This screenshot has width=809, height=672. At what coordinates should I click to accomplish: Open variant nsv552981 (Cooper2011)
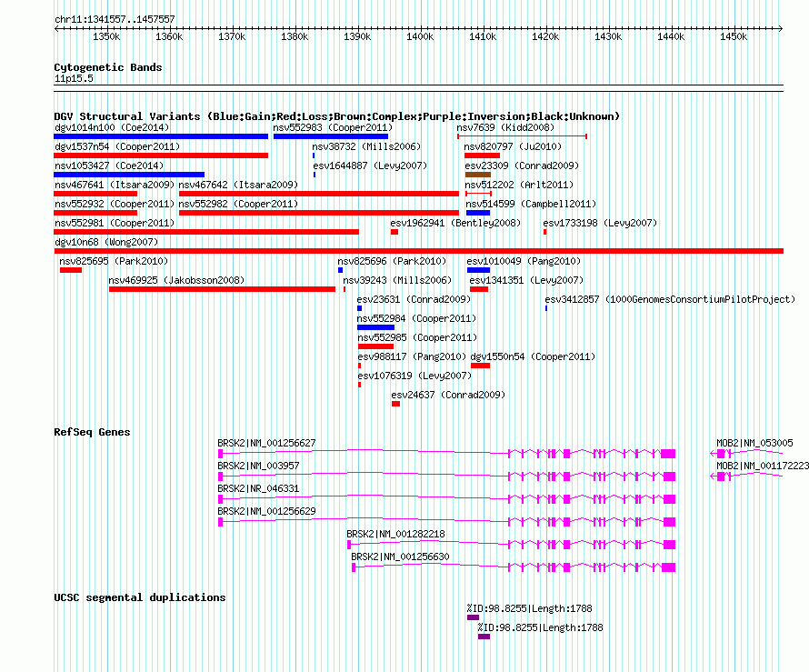115,223
